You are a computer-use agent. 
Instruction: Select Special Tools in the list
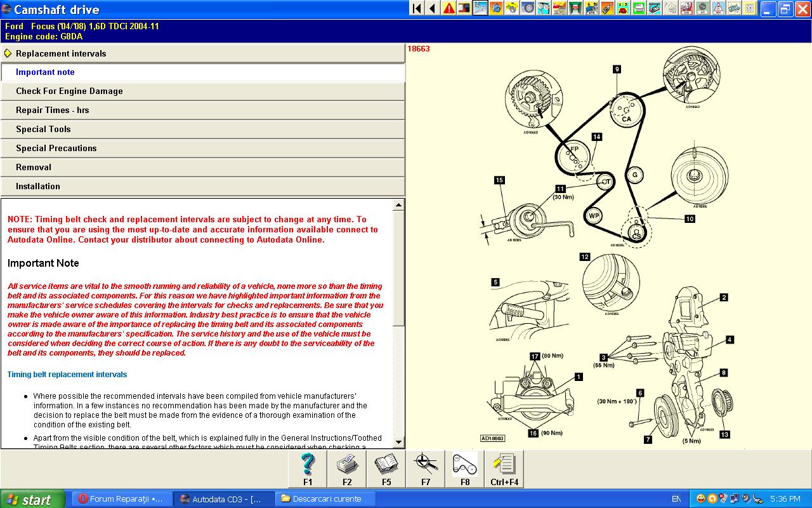43,130
